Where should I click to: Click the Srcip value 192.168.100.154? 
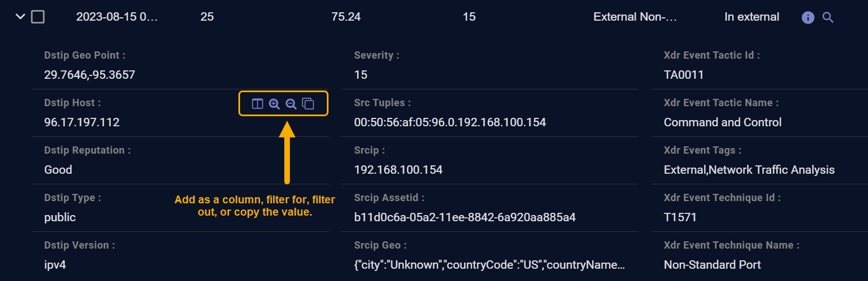[398, 170]
